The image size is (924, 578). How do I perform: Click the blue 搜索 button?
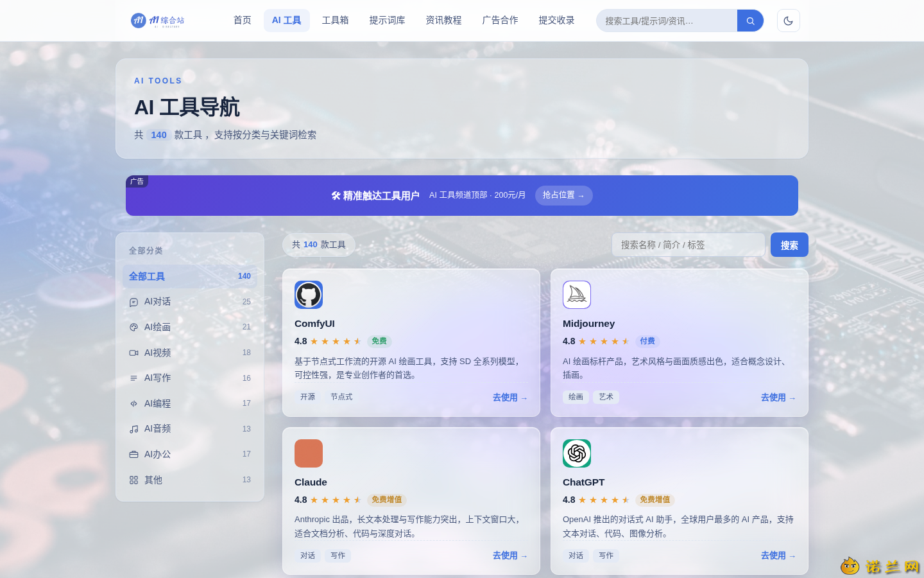pyautogui.click(x=789, y=245)
